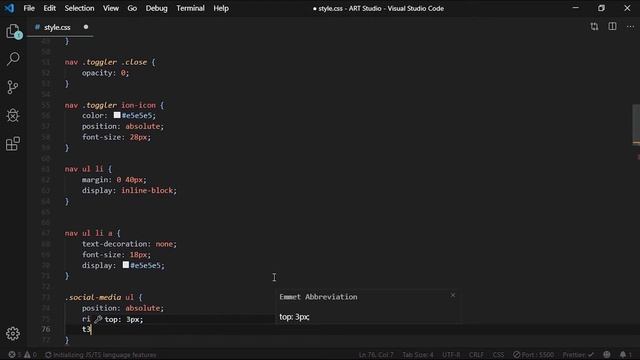Change the Tab Size: 4 setting
640x360 pixels.
pyautogui.click(x=418, y=355)
